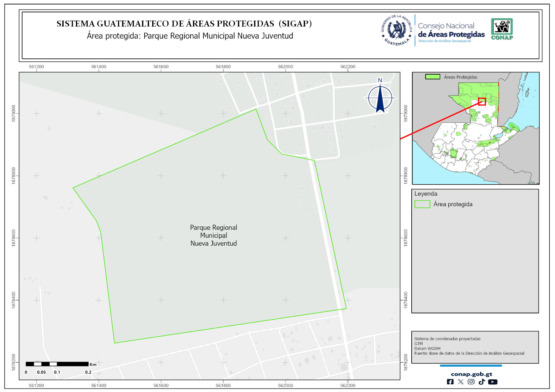Click the Consejo Nacional de Áreas Protegidas text
The height and width of the screenshot is (392, 555).
451,30
